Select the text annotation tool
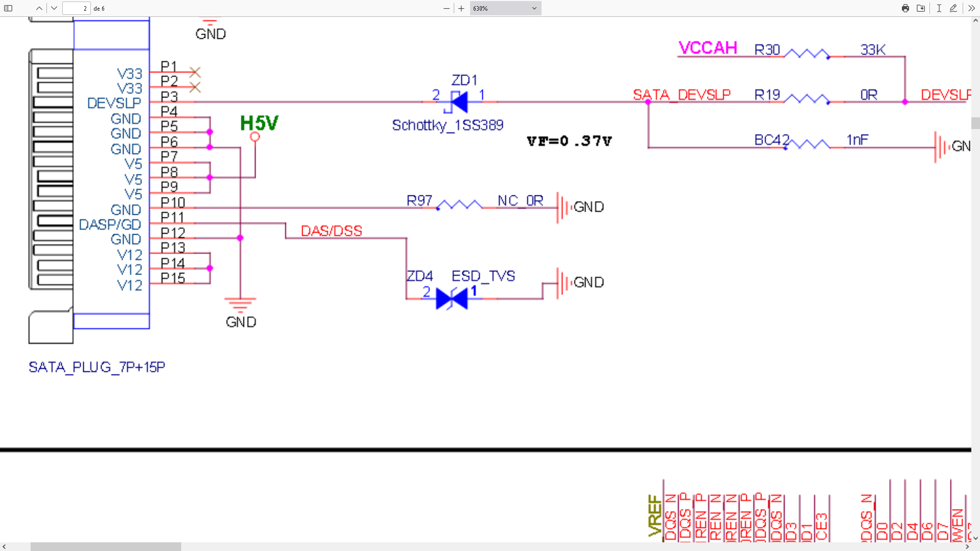The height and width of the screenshot is (551, 980). (x=939, y=8)
